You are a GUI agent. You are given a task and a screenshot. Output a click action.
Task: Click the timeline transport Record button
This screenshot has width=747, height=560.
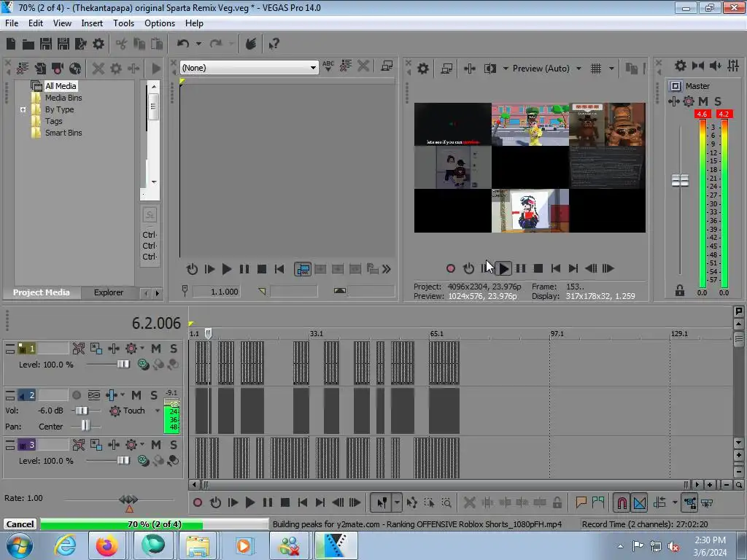pyautogui.click(x=198, y=502)
